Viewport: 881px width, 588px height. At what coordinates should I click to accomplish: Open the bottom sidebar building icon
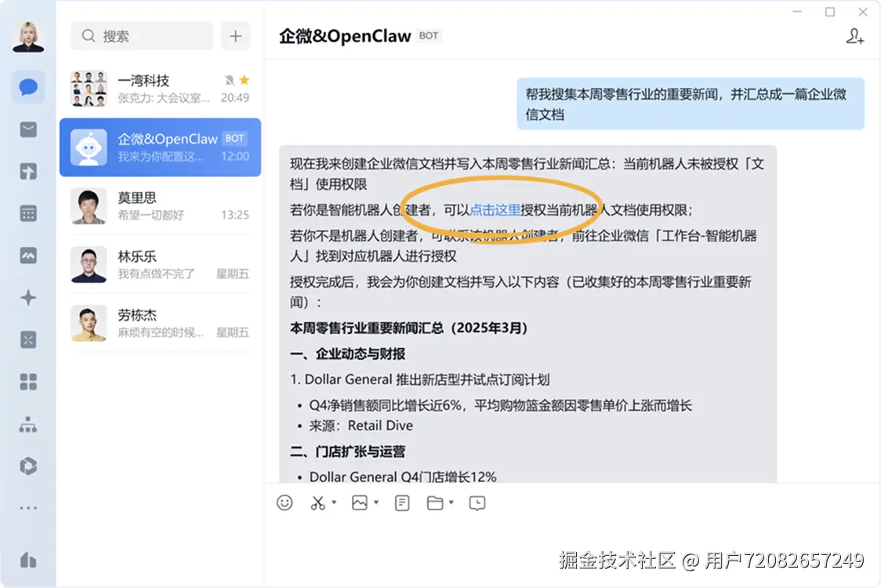pyautogui.click(x=28, y=560)
